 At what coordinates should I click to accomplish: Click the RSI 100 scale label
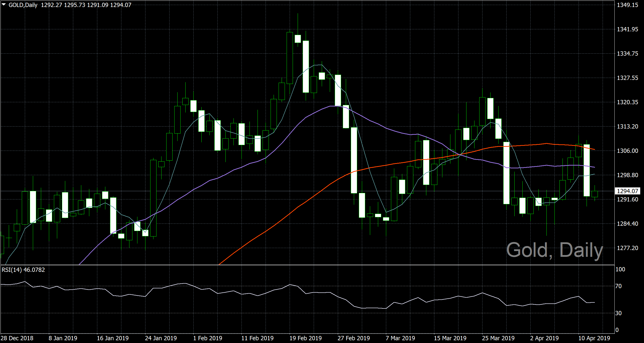pos(620,269)
